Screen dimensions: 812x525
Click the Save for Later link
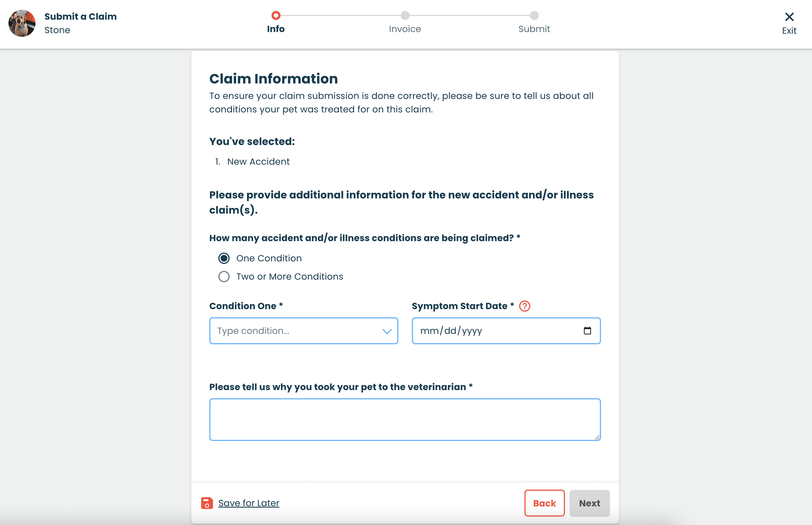tap(248, 503)
